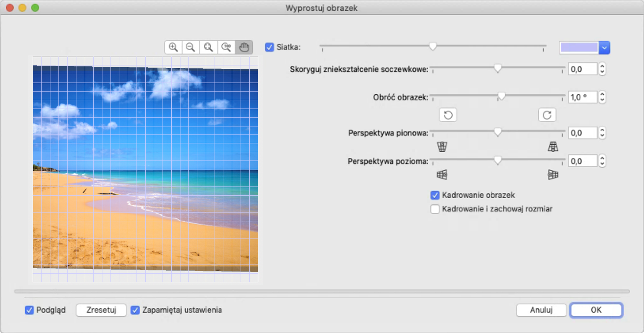Select the zoom 100% magnifier icon
The width and height of the screenshot is (644, 333).
click(226, 47)
